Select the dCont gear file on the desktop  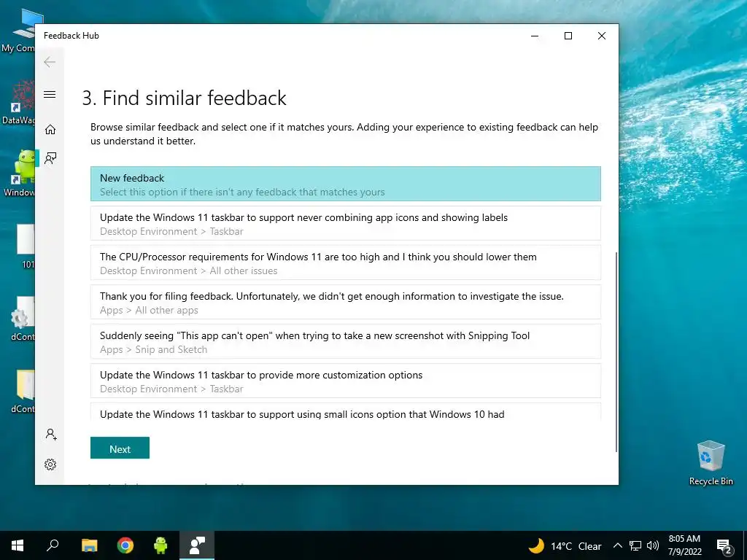[22, 319]
